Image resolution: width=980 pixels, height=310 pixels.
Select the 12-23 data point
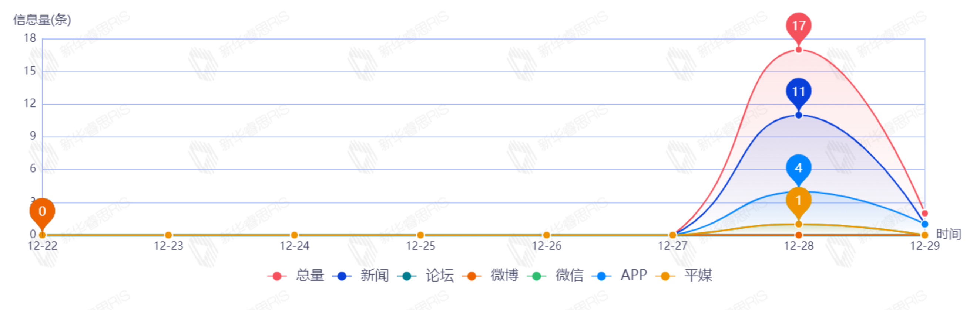(168, 235)
